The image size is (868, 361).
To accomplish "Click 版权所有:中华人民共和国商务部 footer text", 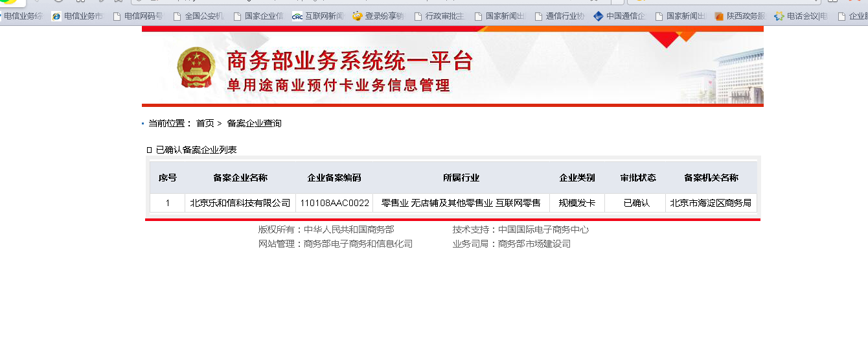I will pos(326,229).
